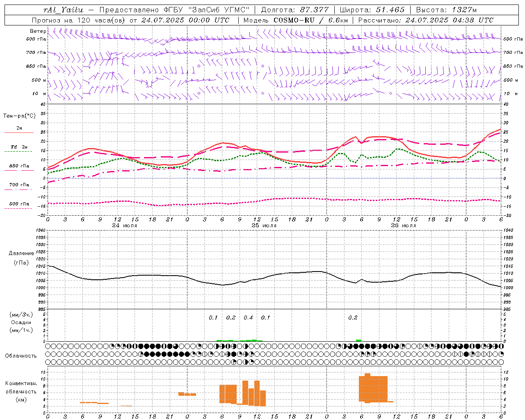525x420 pixels.
Task: Click the Долгота: 87.377 value
Action: [x=294, y=10]
